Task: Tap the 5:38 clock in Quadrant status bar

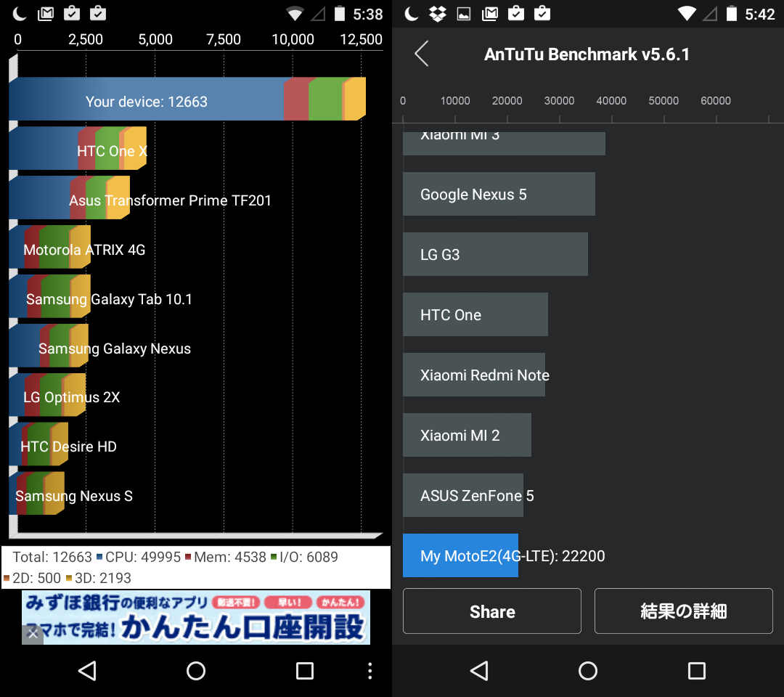Action: [x=368, y=14]
